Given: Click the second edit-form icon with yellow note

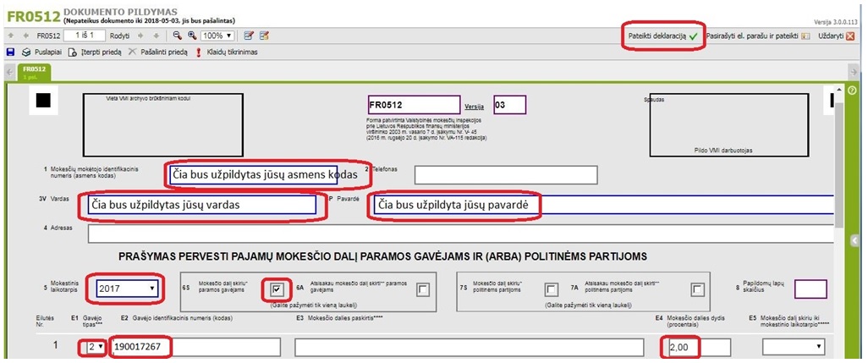Looking at the screenshot, I should [264, 36].
